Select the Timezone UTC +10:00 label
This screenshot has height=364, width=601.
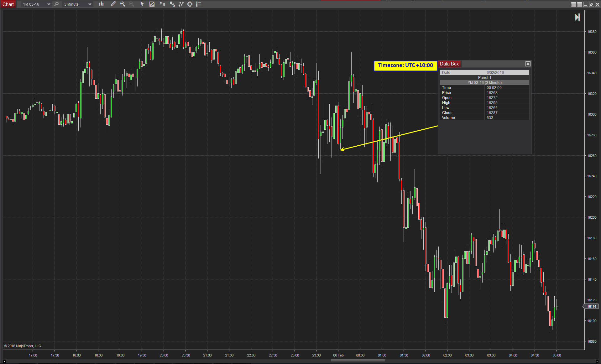tap(405, 65)
